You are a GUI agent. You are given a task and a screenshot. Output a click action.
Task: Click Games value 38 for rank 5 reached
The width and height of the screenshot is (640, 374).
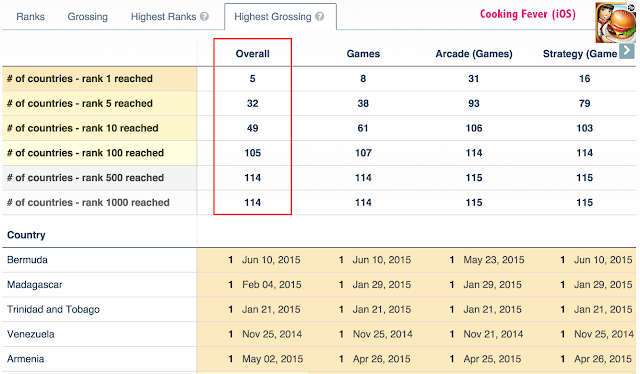[x=363, y=104]
